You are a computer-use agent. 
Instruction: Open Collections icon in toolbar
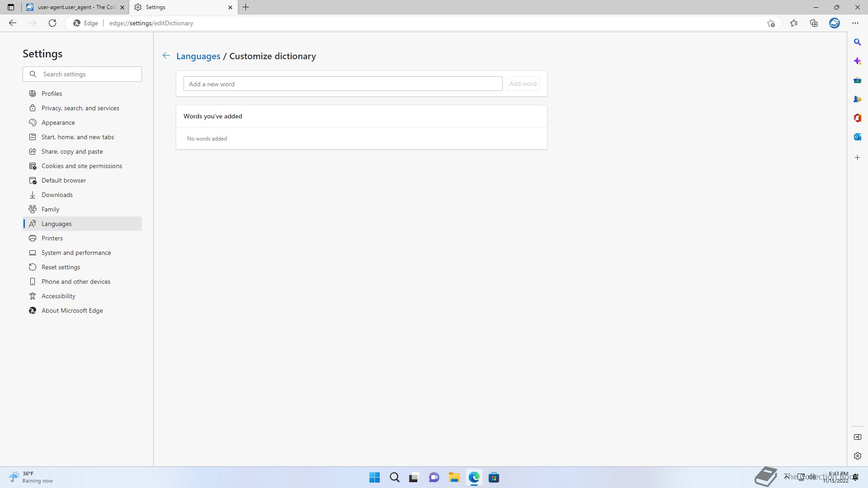(814, 23)
